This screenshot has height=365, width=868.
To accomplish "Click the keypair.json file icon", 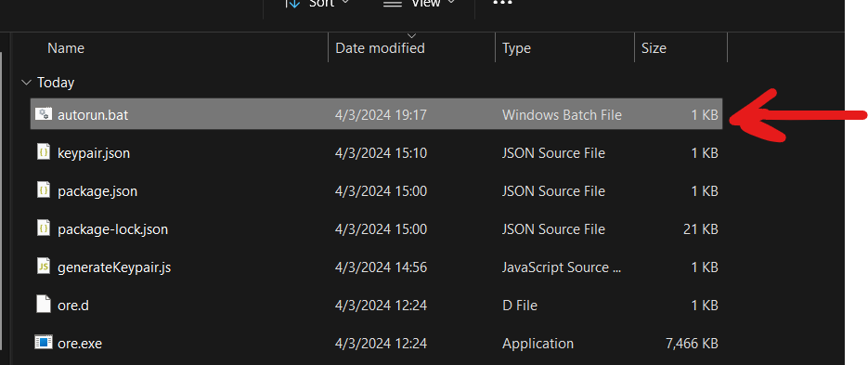I will click(x=44, y=152).
